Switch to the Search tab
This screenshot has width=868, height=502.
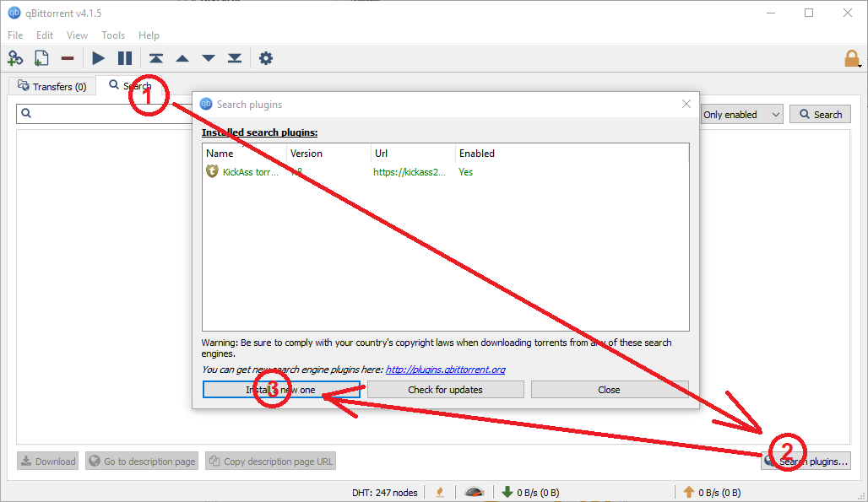[x=130, y=85]
